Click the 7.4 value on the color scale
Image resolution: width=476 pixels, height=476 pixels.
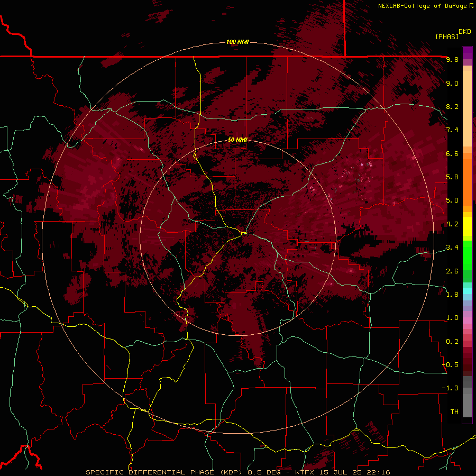pyautogui.click(x=452, y=130)
